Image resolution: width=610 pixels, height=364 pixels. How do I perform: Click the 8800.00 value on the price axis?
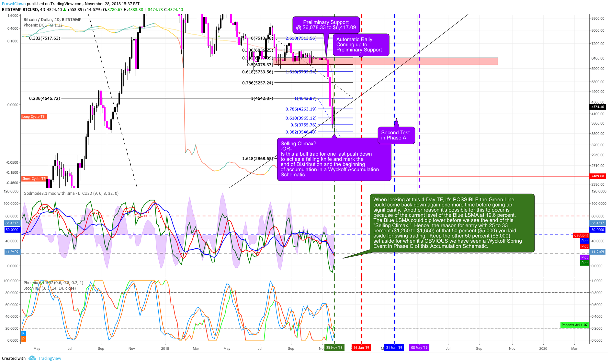pos(598,18)
